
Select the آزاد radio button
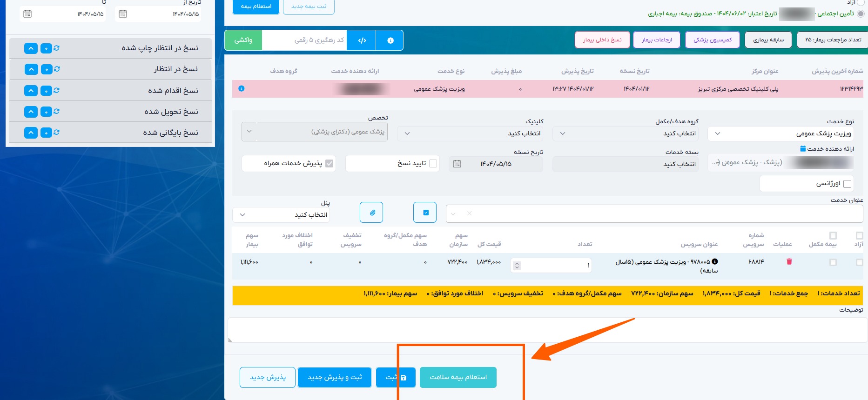(861, 2)
